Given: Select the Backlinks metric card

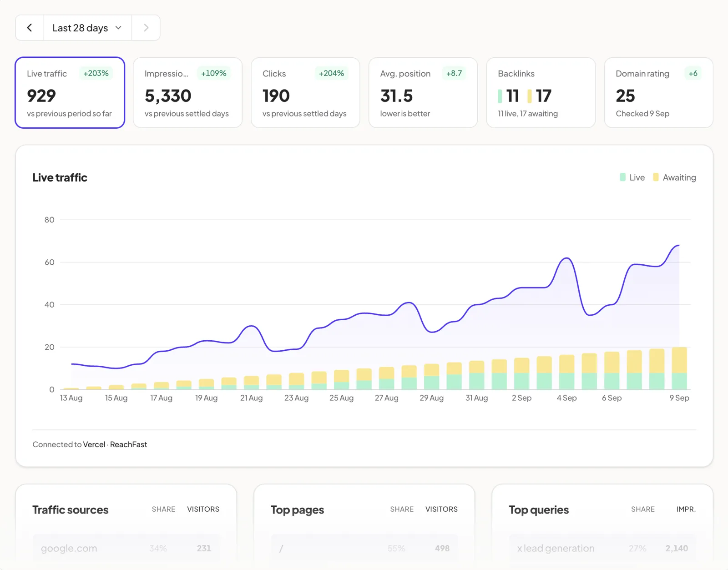Looking at the screenshot, I should (x=541, y=93).
